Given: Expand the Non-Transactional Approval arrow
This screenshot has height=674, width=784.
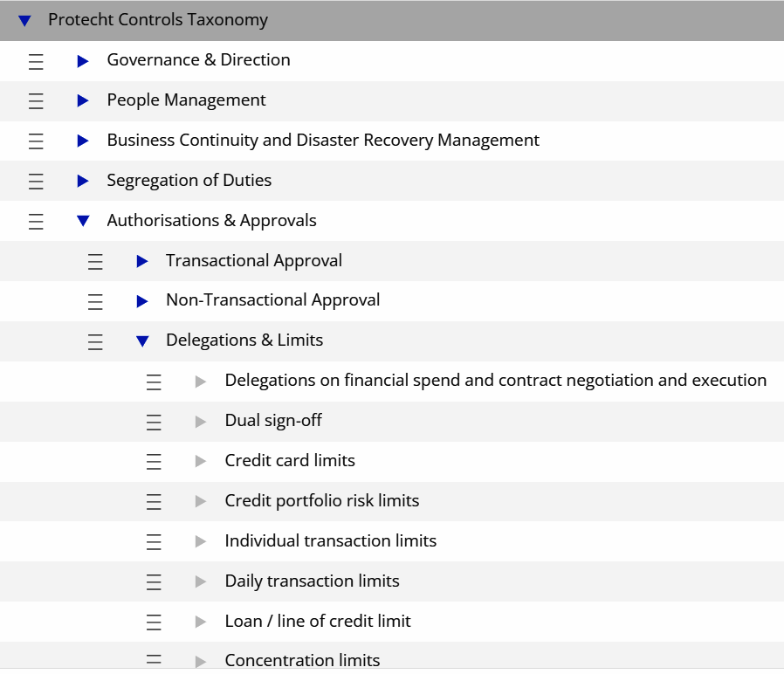Looking at the screenshot, I should coord(142,301).
